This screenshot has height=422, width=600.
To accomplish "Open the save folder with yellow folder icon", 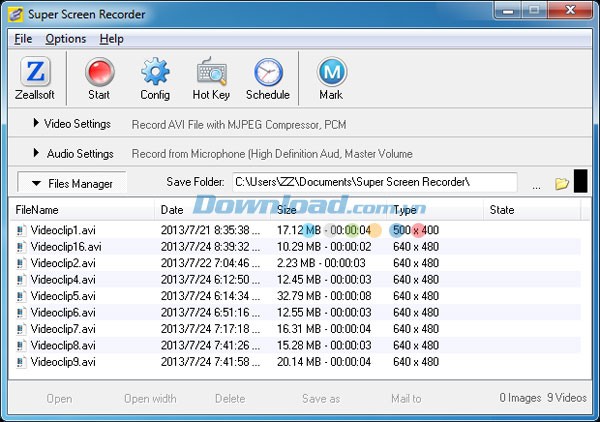I will click(x=562, y=183).
